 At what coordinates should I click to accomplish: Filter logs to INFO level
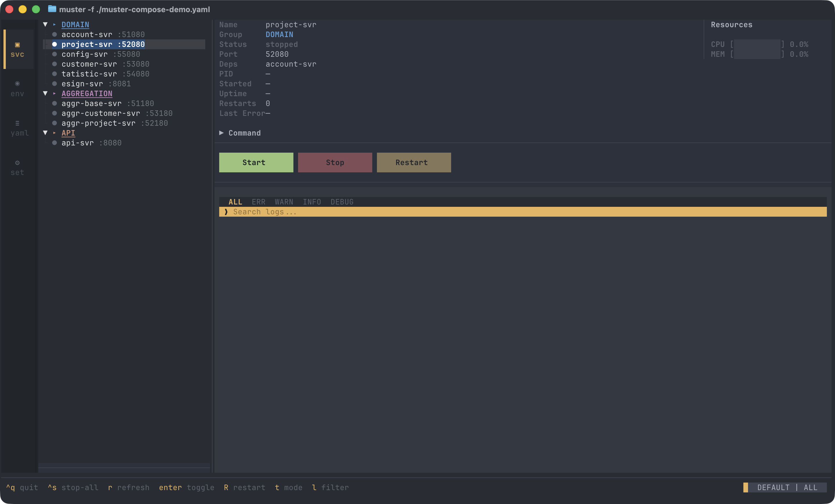pyautogui.click(x=312, y=202)
